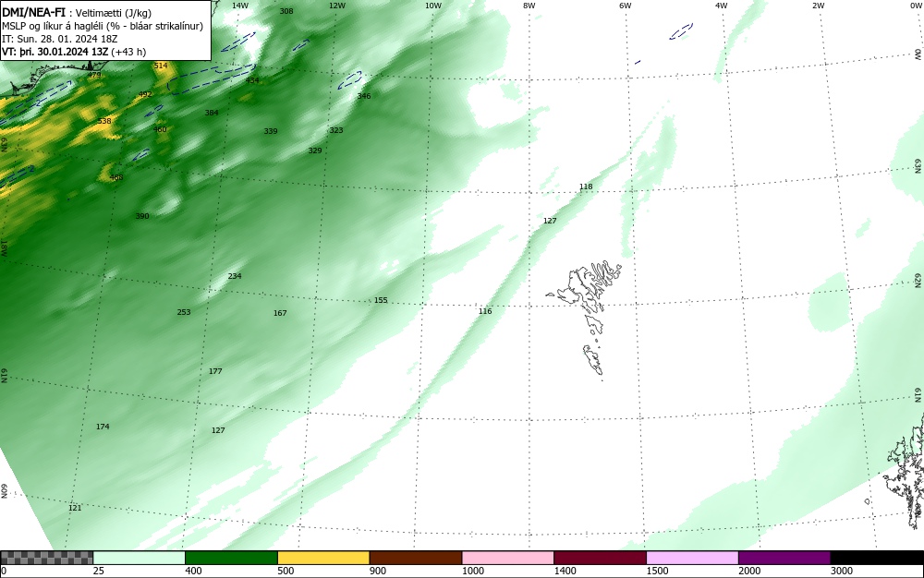Select the 10W longitude label
The height and width of the screenshot is (578, 924).
[x=433, y=6]
